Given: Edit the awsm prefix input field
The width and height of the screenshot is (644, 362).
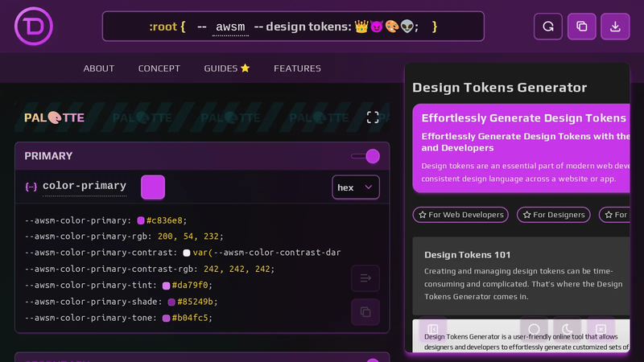Looking at the screenshot, I should (x=230, y=27).
